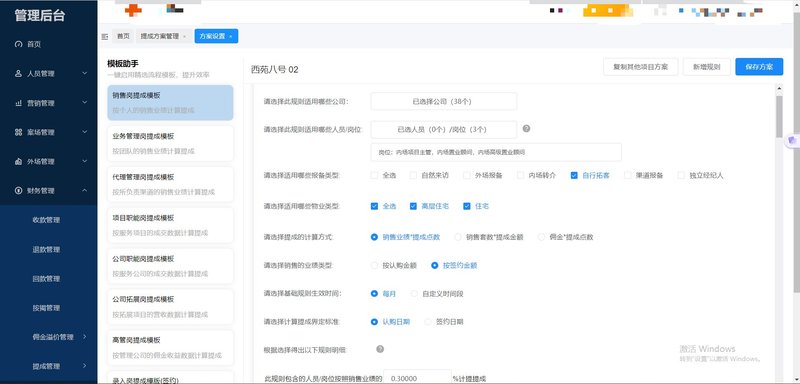Expand the 外场管理 menu chevron
The height and width of the screenshot is (384, 800).
(x=85, y=162)
